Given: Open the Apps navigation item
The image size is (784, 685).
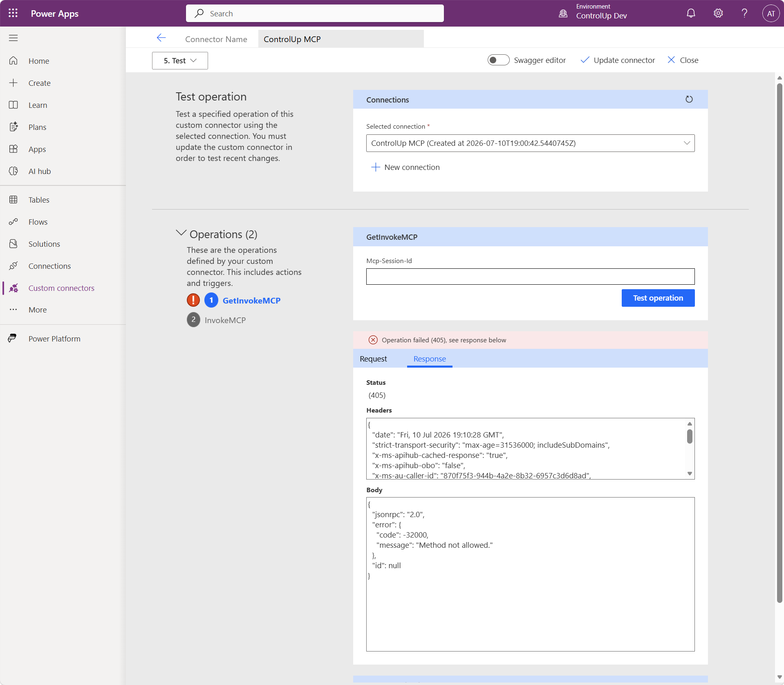Looking at the screenshot, I should coord(37,149).
